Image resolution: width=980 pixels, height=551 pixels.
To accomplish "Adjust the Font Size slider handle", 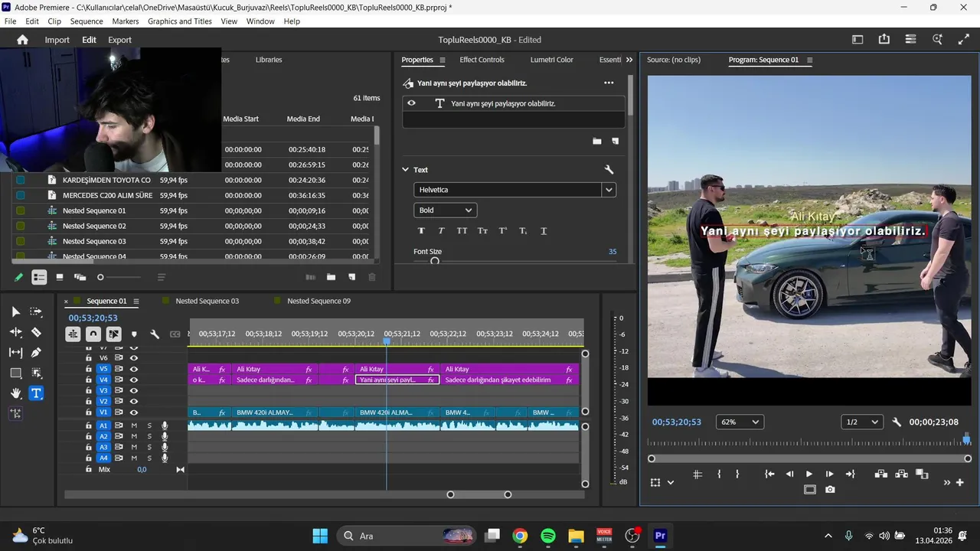I will click(435, 261).
